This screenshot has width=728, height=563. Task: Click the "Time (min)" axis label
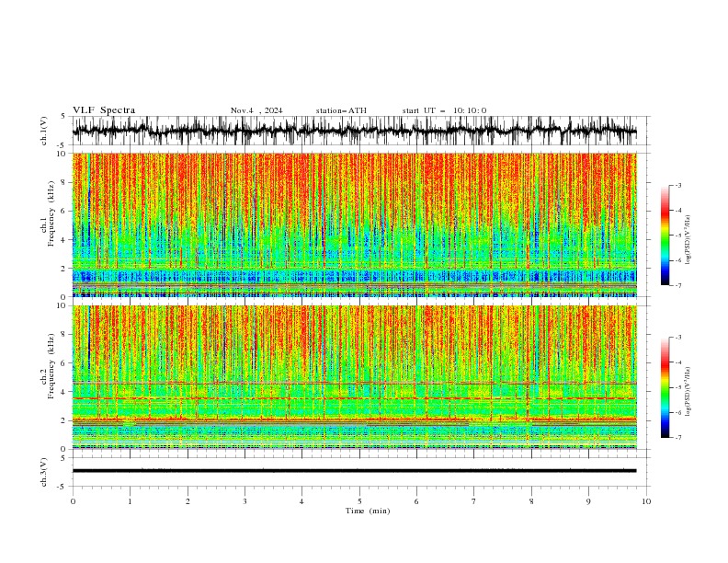(x=368, y=511)
